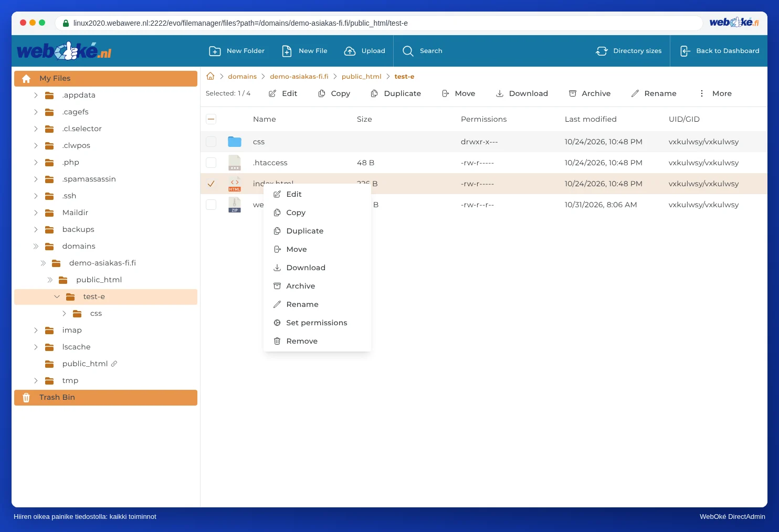Click the ZIP file icon

pos(235,205)
